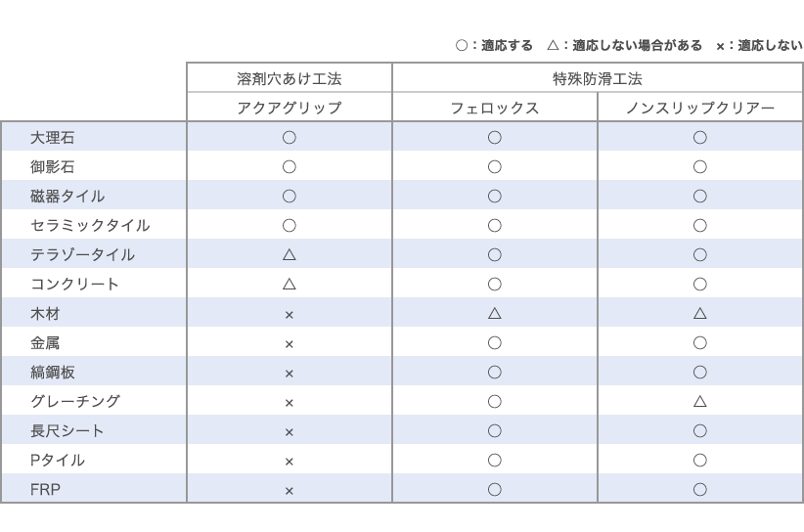The image size is (804, 532).
Task: Select the 長尺シート row label
Action: tap(67, 430)
